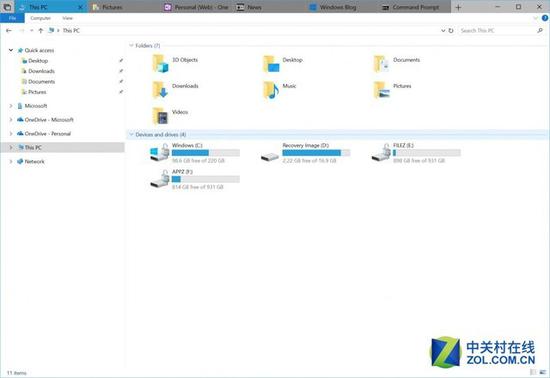Viewport: 550px width, 378px height.
Task: Select the FILEZ (E:) drive icon
Action: 381,153
